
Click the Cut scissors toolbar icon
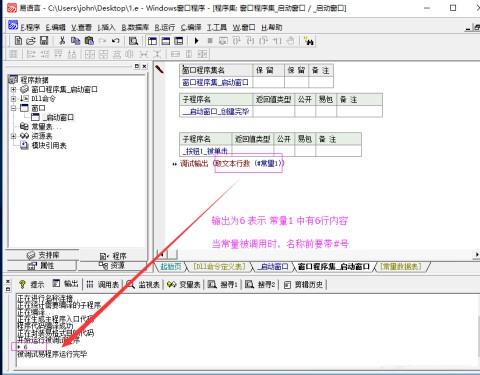tap(62, 41)
